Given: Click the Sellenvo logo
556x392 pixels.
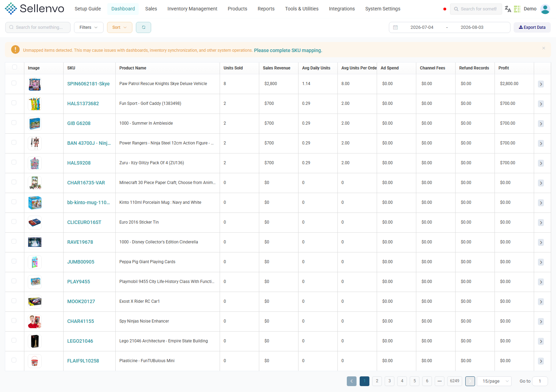Looking at the screenshot, I should click(35, 9).
